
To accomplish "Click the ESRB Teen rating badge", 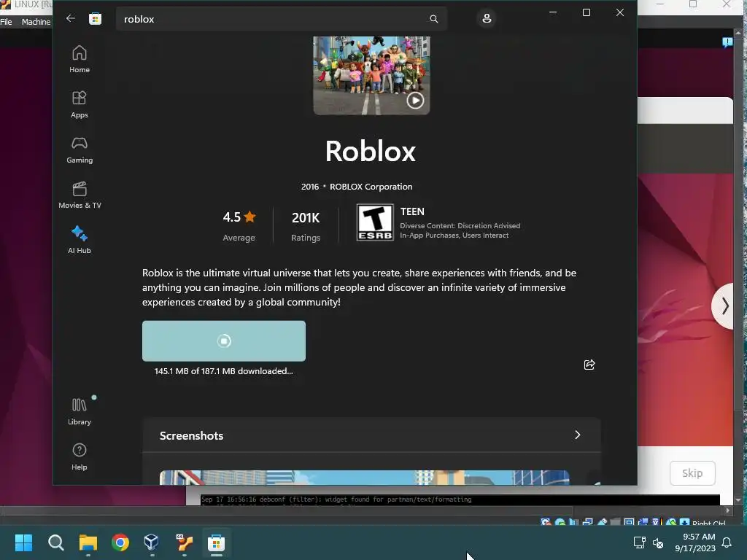I will click(x=375, y=222).
